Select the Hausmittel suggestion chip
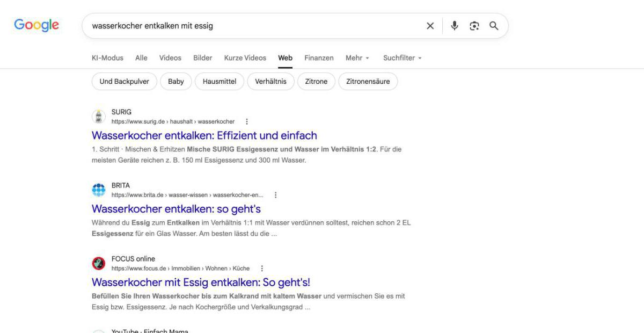Screen dimensions: 644x333 [x=219, y=82]
